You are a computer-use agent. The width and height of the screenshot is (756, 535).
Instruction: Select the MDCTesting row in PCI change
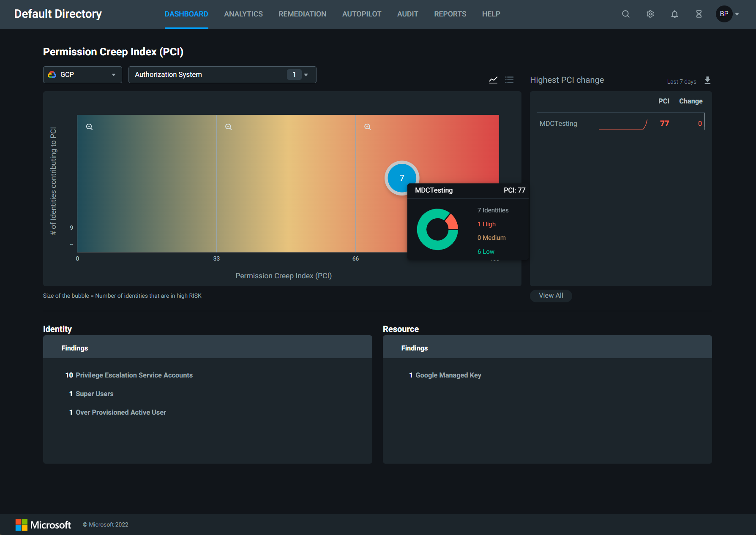coord(558,123)
